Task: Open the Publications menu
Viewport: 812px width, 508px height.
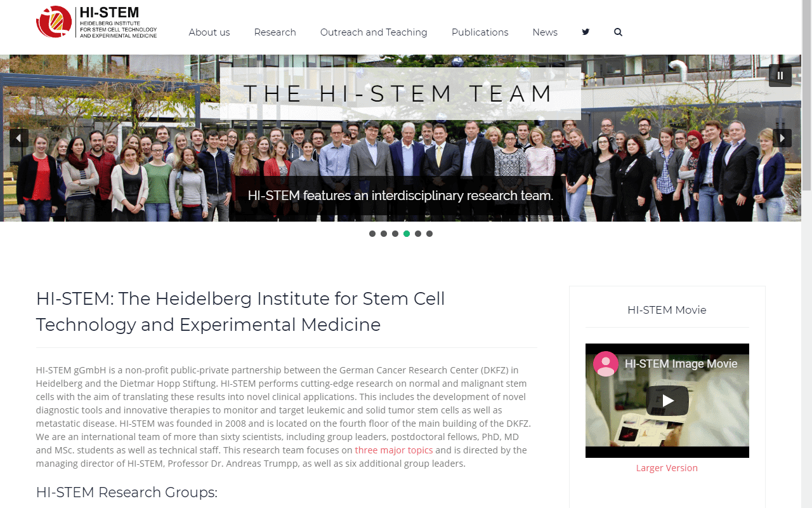Action: (x=480, y=32)
